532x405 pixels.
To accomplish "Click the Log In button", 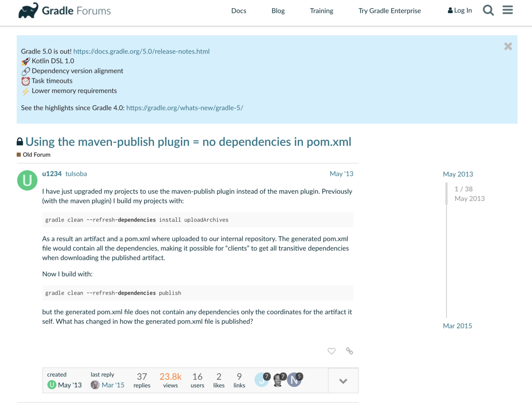I will click(459, 10).
